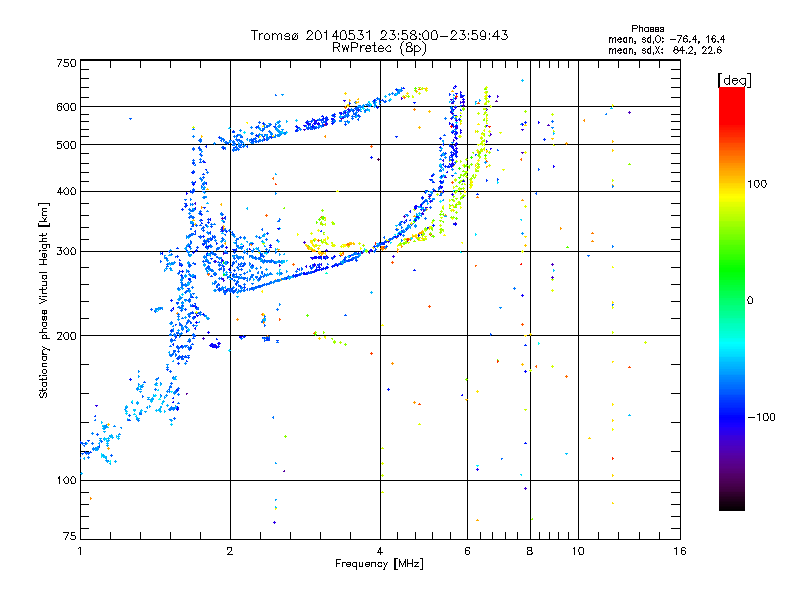
Task: Click the x-axis tick label '4'
Action: point(380,551)
